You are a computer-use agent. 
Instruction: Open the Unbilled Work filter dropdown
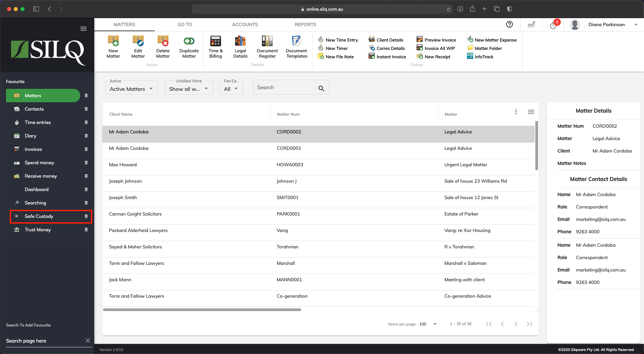pos(189,89)
